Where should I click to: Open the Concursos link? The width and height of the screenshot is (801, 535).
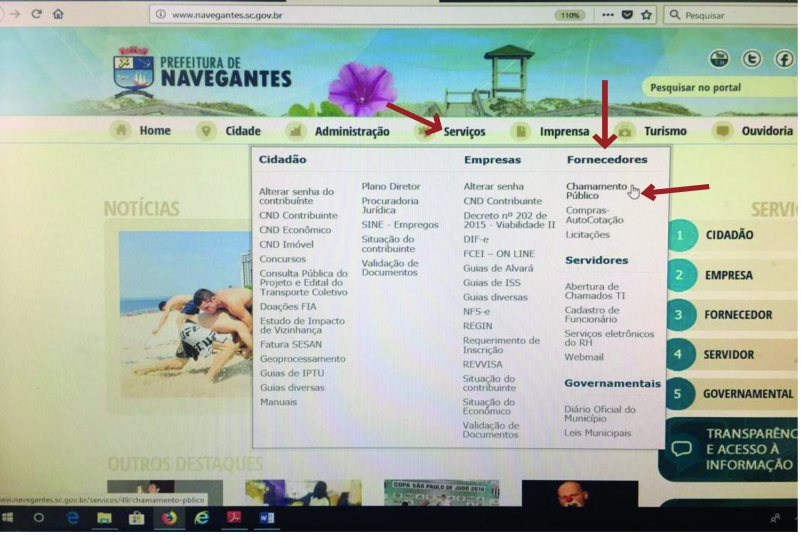(282, 259)
